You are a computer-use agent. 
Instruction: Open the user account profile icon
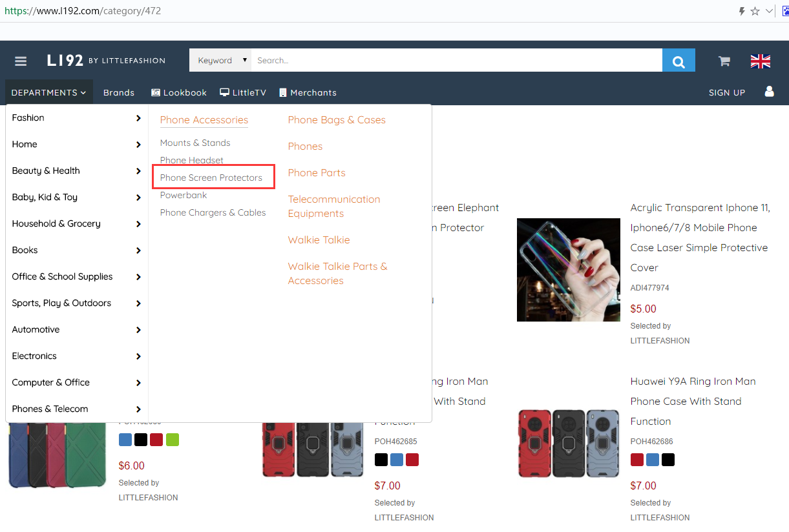pos(769,92)
